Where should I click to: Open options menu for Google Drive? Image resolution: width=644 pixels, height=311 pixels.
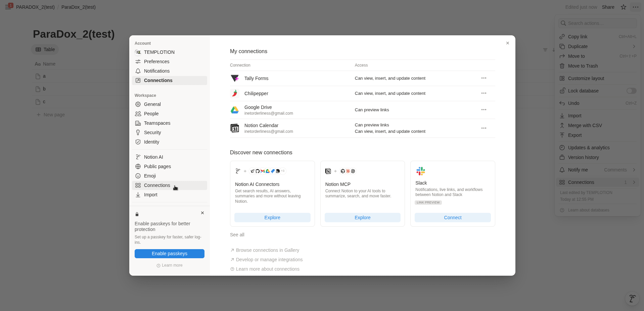tap(484, 110)
